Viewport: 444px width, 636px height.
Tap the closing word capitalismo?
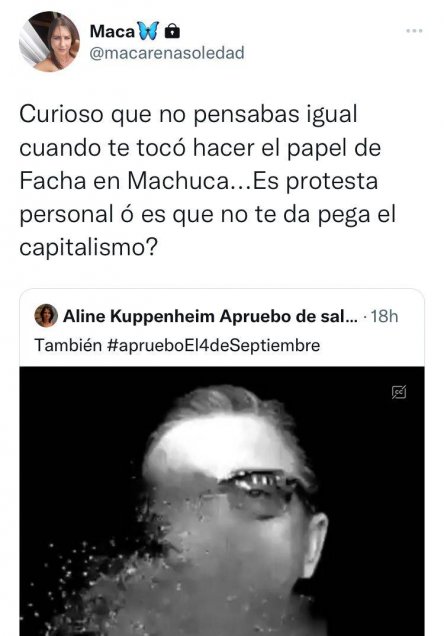pyautogui.click(x=88, y=247)
